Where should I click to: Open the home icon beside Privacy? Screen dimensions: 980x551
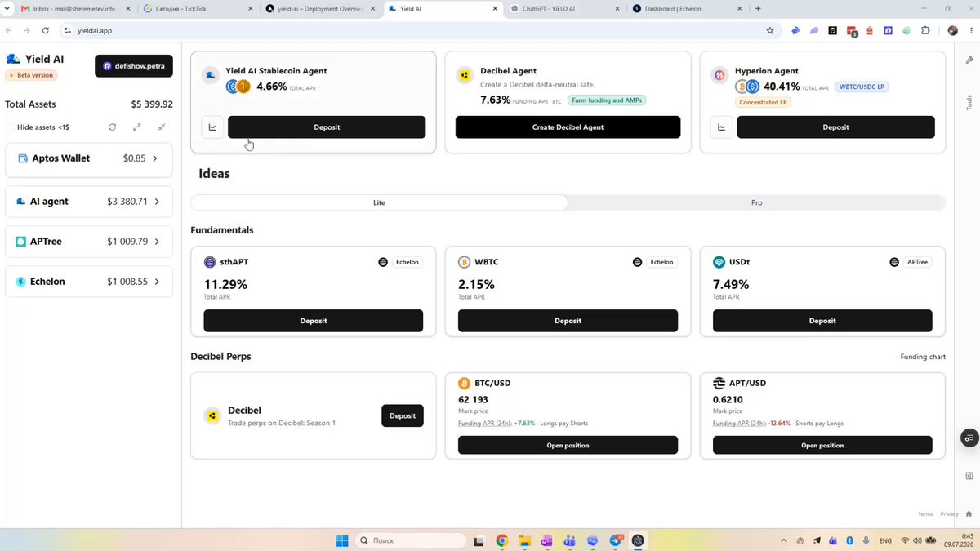tap(969, 514)
